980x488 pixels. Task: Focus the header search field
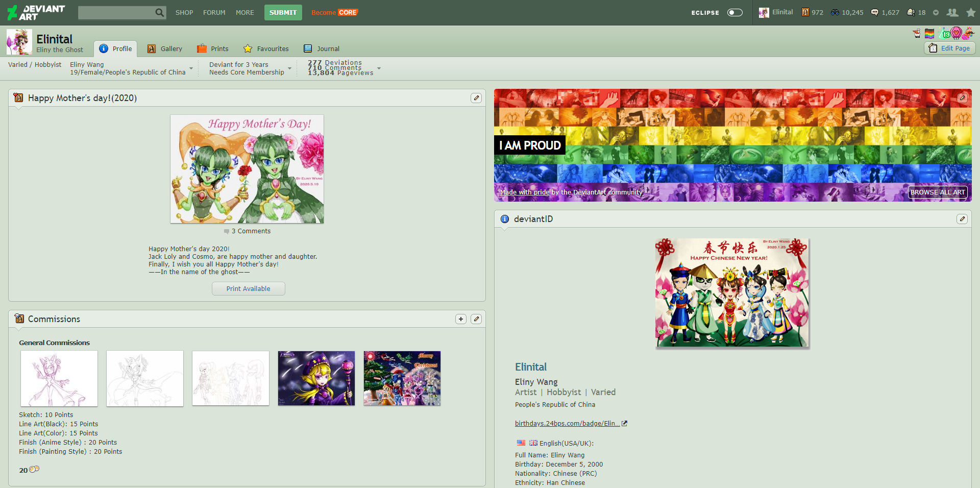coord(117,13)
